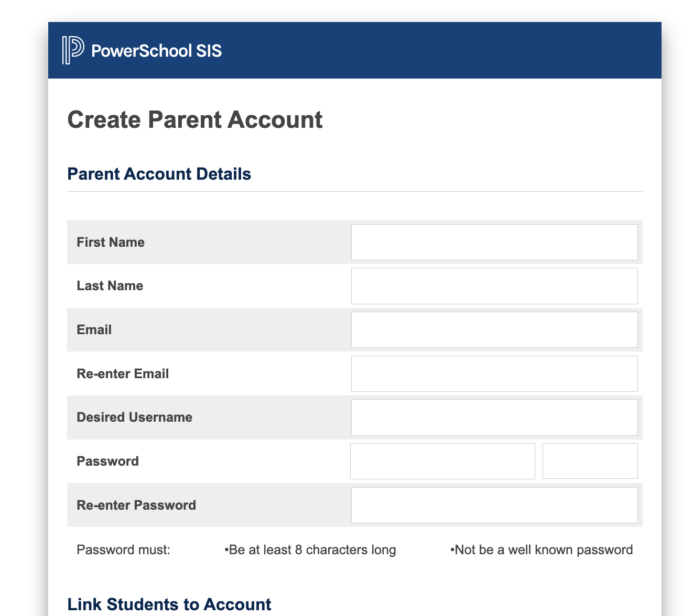Click the wide Password entry field
The width and height of the screenshot is (693, 616).
click(x=442, y=461)
